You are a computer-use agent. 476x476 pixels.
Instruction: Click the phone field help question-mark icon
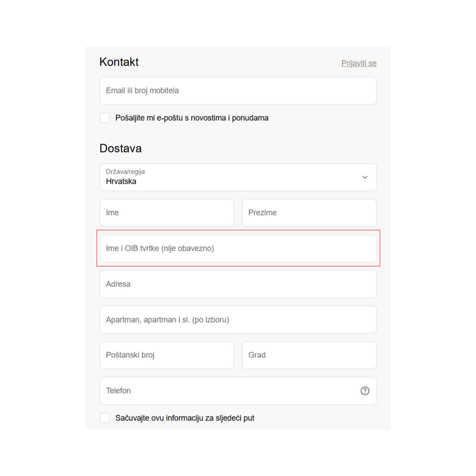pos(365,391)
